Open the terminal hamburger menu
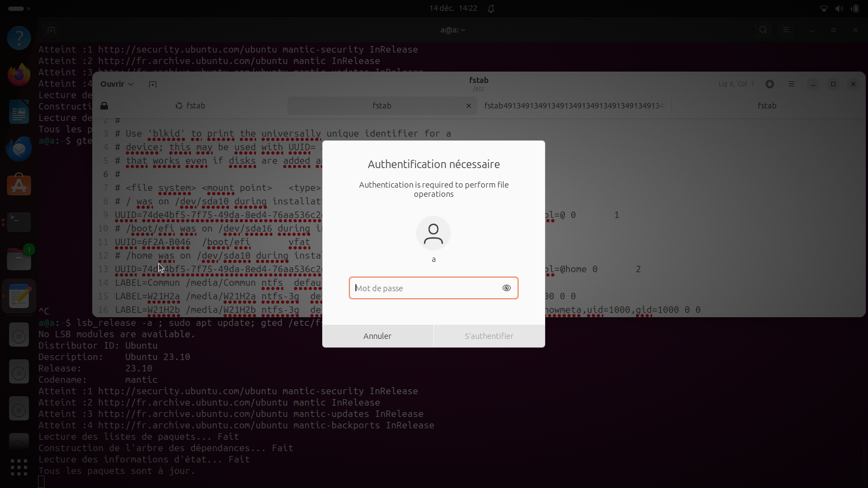Image resolution: width=868 pixels, height=488 pixels. pos(786,30)
